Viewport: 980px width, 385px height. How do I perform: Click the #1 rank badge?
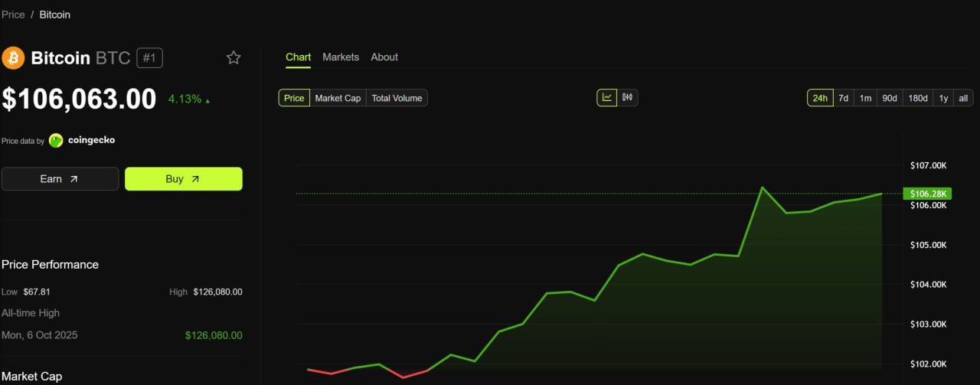click(x=149, y=57)
